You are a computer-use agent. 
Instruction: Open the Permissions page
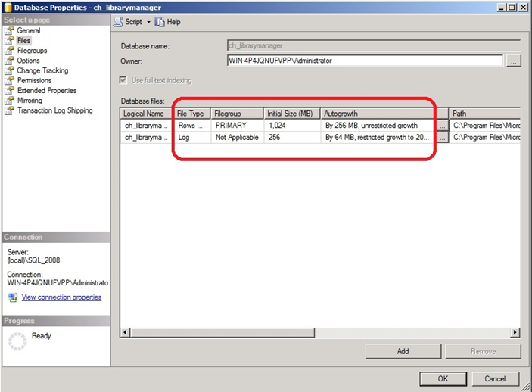click(x=34, y=80)
